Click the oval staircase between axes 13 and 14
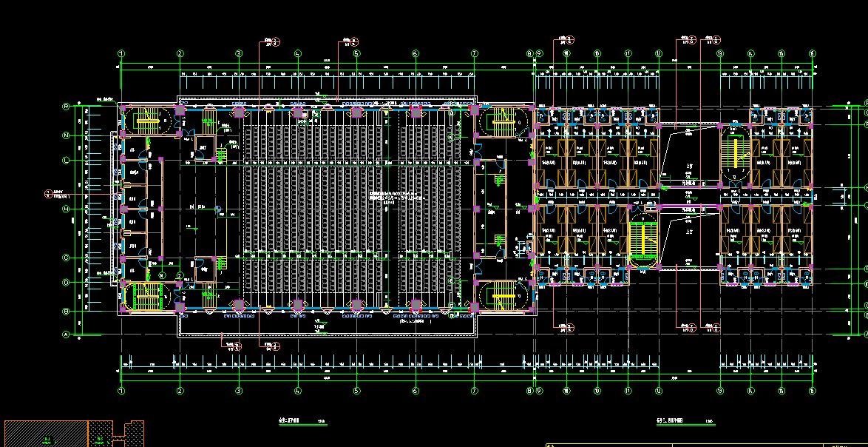Image resolution: width=868 pixels, height=447 pixels. (x=734, y=155)
